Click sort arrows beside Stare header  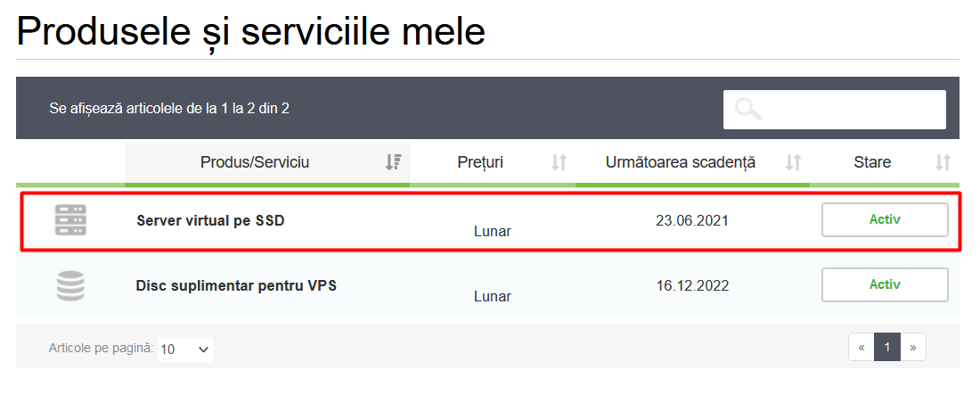click(943, 162)
